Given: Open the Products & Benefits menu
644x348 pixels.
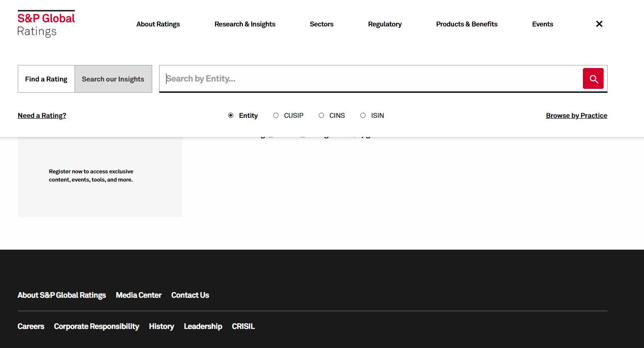Looking at the screenshot, I should [467, 24].
